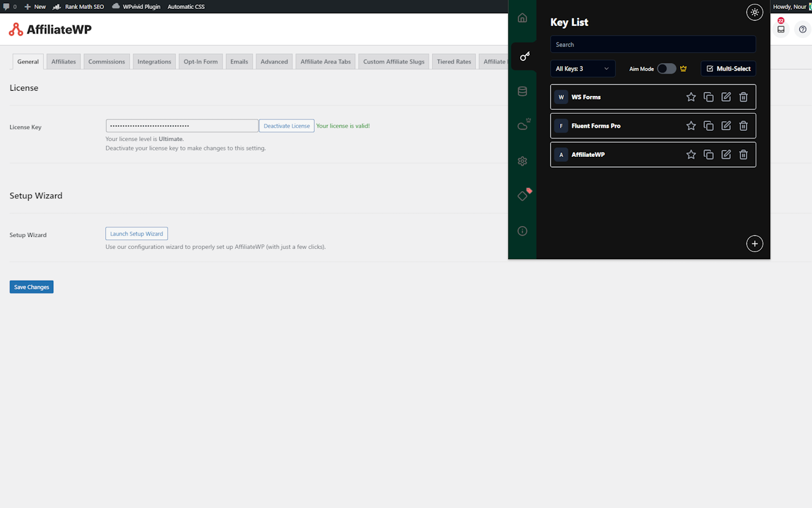Delete the AffiliateWP key entry
The height and width of the screenshot is (508, 812).
(743, 154)
